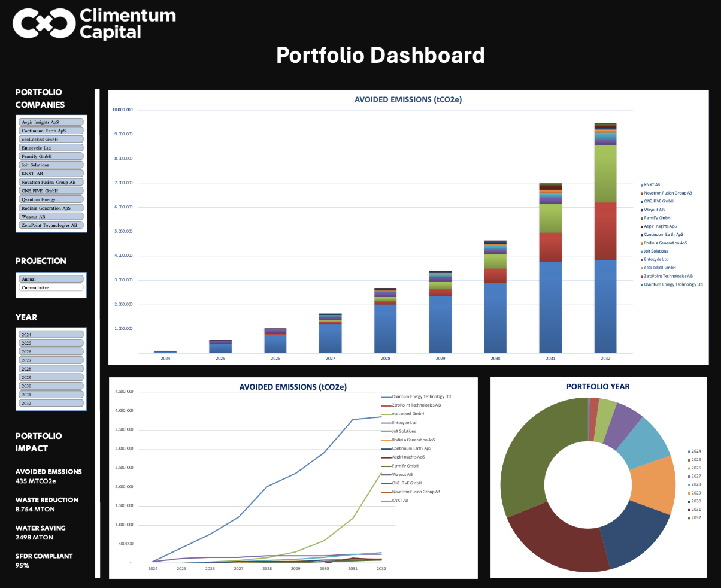This screenshot has height=588, width=721.
Task: Toggle ONE.FIVE GmbH slicer button
Action: 51,190
